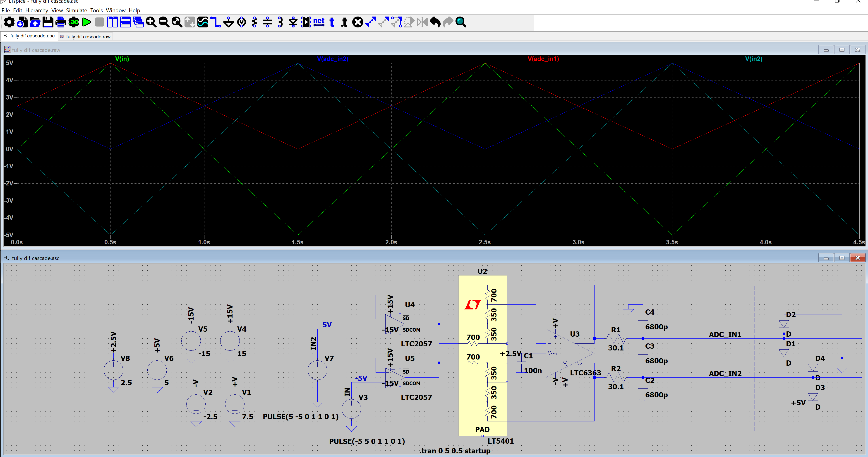Click the V(in2) trace label
This screenshot has width=868, height=457.
coord(753,59)
